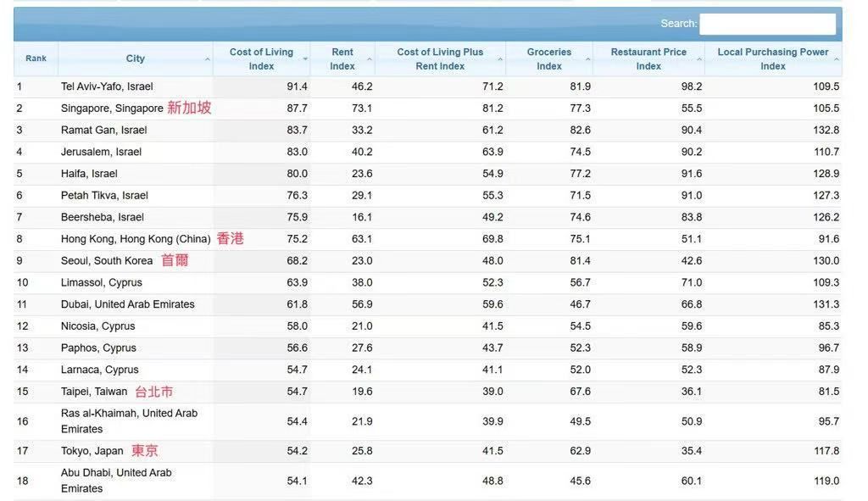Click Dubai, United Arab Emirates entry
This screenshot has width=868, height=501.
coord(127,304)
